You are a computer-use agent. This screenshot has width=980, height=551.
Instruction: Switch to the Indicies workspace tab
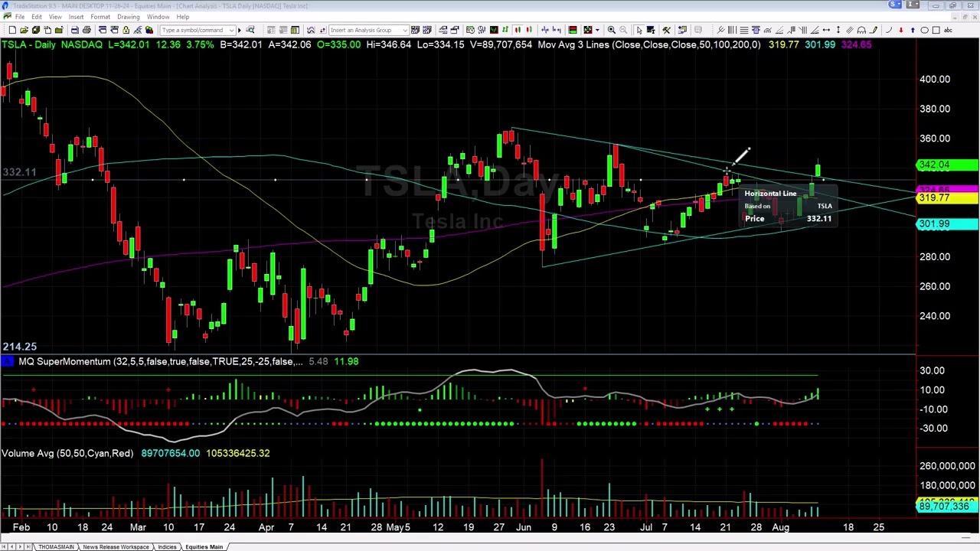pos(167,546)
